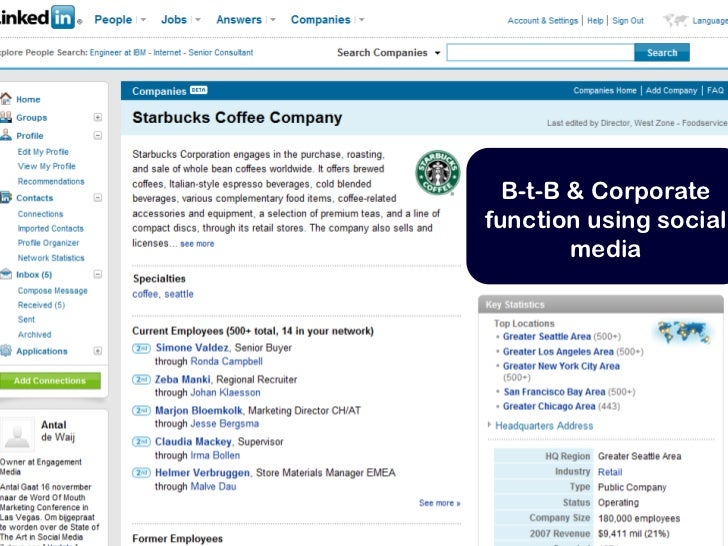Open Edit My Profile

point(43,152)
